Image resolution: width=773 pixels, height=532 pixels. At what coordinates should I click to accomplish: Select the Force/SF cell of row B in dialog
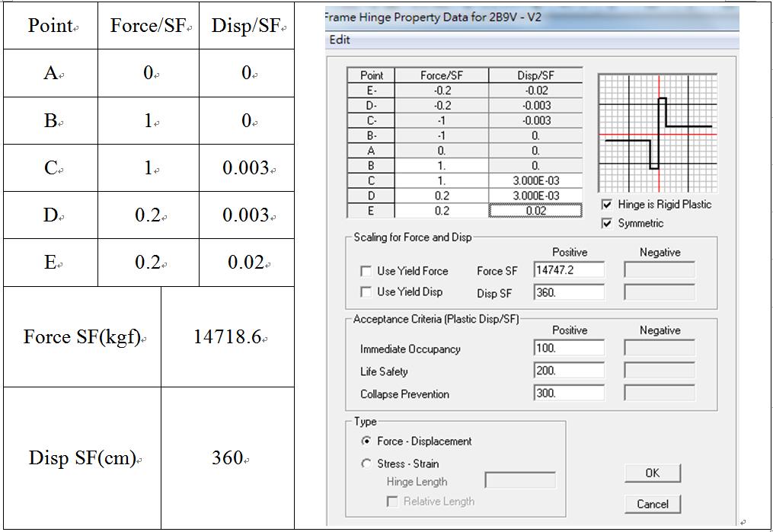tap(442, 166)
